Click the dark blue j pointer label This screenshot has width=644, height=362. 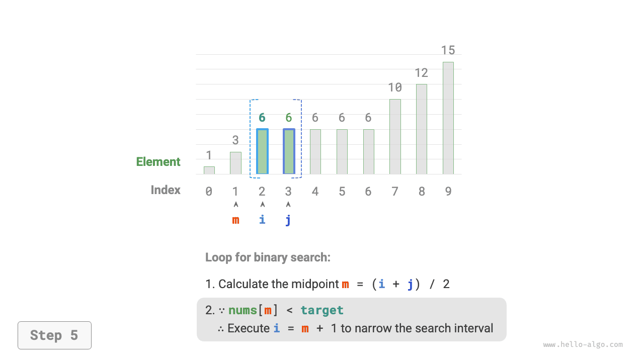[x=288, y=220]
